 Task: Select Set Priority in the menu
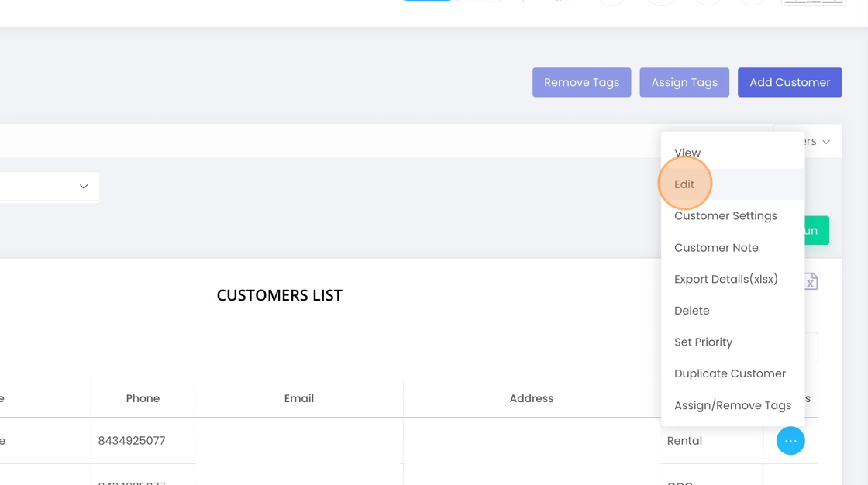tap(703, 342)
